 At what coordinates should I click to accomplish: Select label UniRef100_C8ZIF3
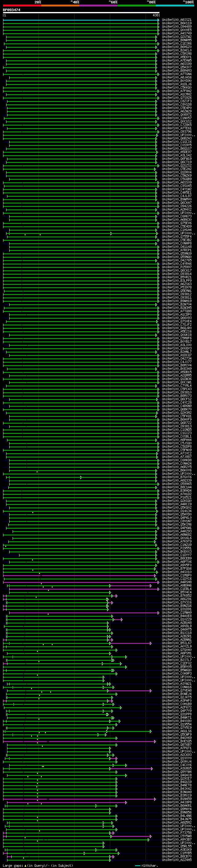pyautogui.click(x=177, y=101)
